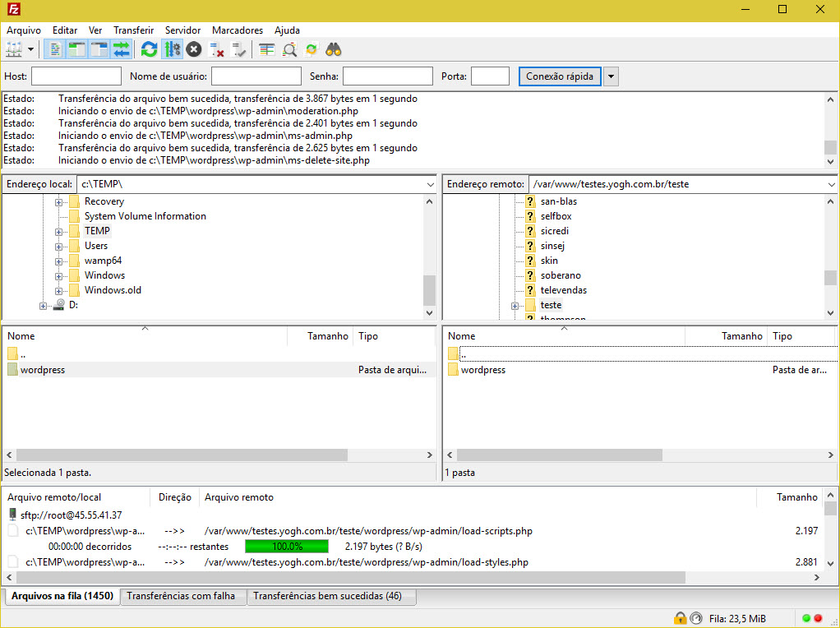840x628 pixels.
Task: Toggle the message log display
Action: 54,50
